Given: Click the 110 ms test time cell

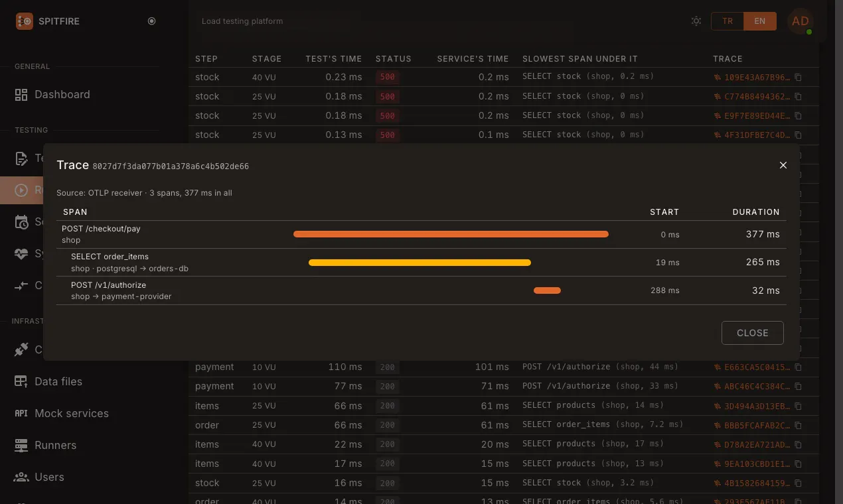Looking at the screenshot, I should [x=345, y=367].
